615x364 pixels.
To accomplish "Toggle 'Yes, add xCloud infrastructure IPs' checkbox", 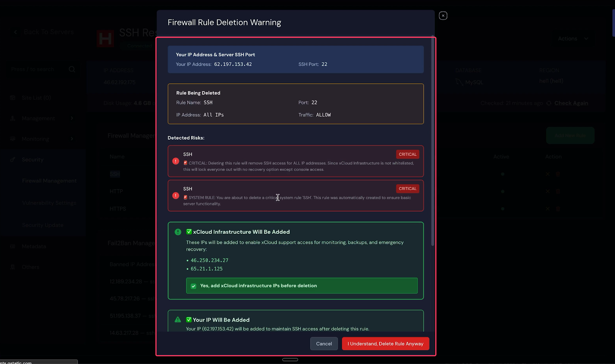I will (193, 286).
